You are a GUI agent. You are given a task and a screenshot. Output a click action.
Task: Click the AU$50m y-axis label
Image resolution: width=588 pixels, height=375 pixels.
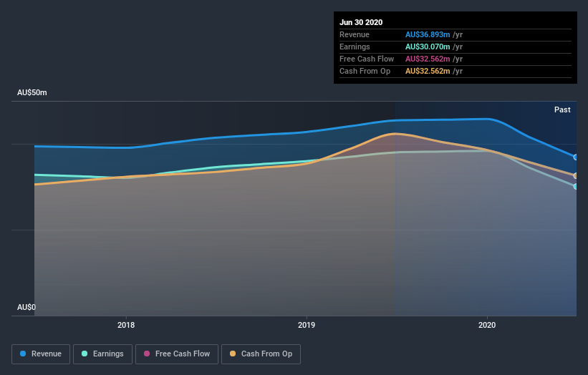[x=32, y=92]
